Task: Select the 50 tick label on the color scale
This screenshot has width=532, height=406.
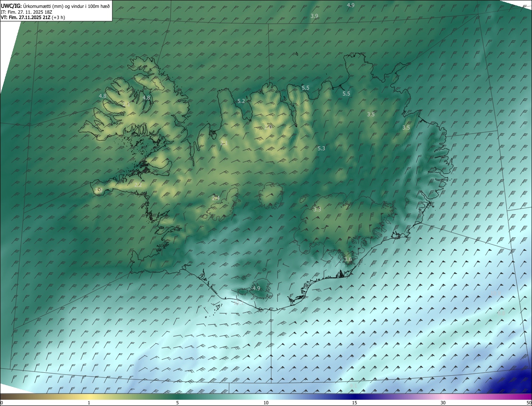Action: 529,403
